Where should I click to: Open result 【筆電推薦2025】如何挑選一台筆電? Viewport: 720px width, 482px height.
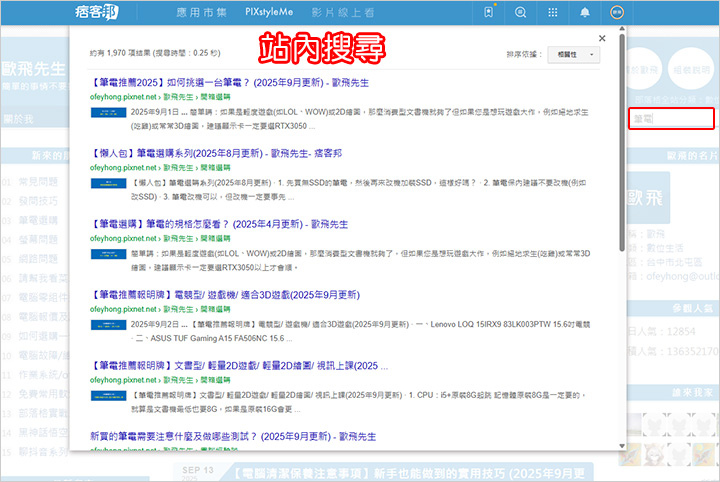[x=229, y=83]
